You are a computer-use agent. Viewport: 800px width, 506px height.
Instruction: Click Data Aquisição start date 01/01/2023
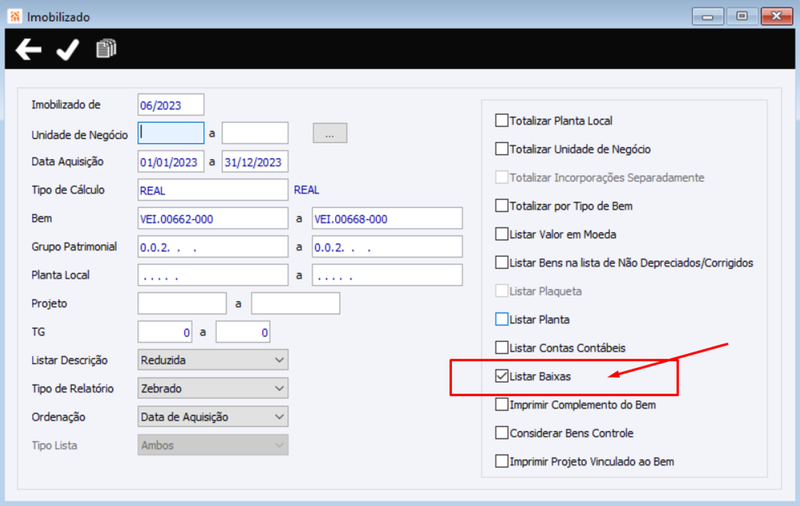point(171,162)
